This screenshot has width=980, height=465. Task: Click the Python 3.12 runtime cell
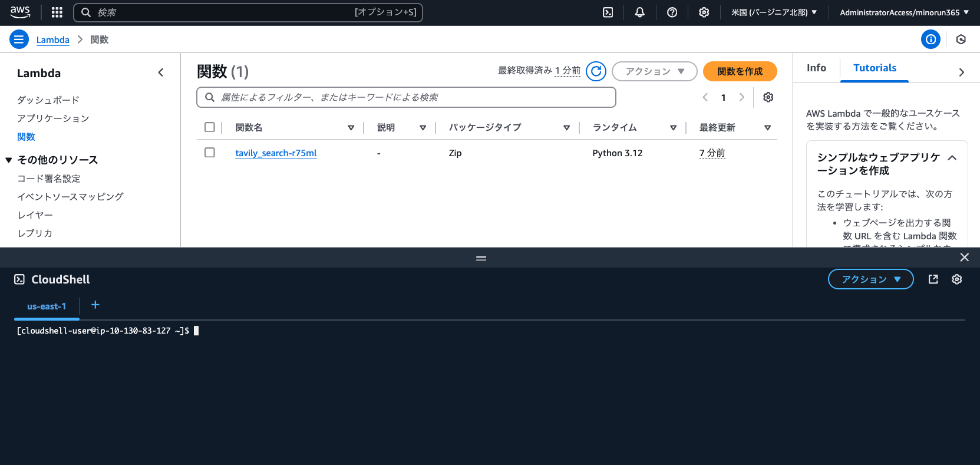[618, 153]
